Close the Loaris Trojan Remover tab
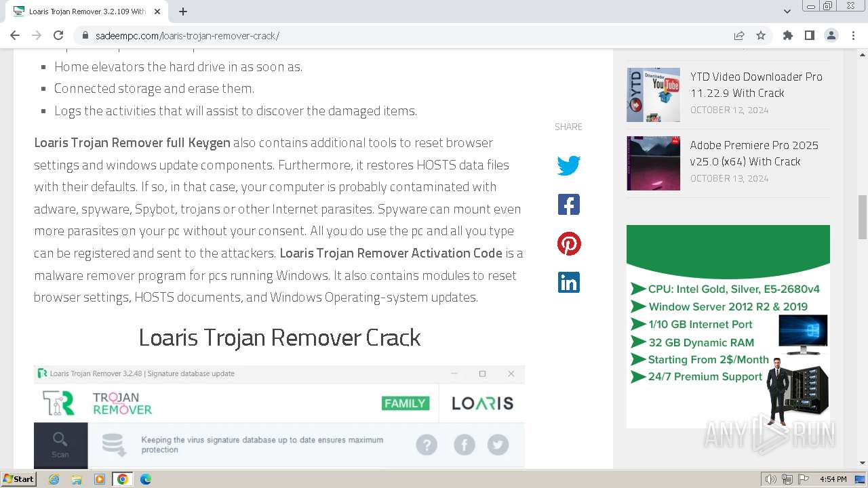868x488 pixels. pyautogui.click(x=157, y=12)
